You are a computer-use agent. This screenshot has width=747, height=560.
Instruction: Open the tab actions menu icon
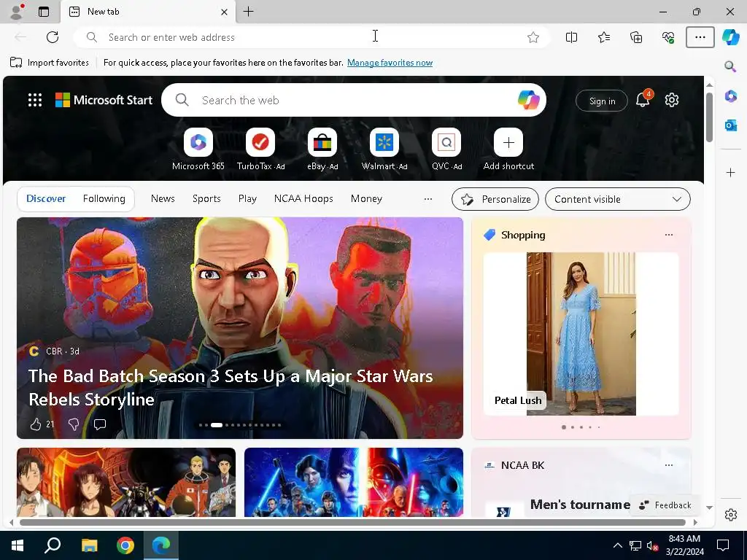[44, 12]
